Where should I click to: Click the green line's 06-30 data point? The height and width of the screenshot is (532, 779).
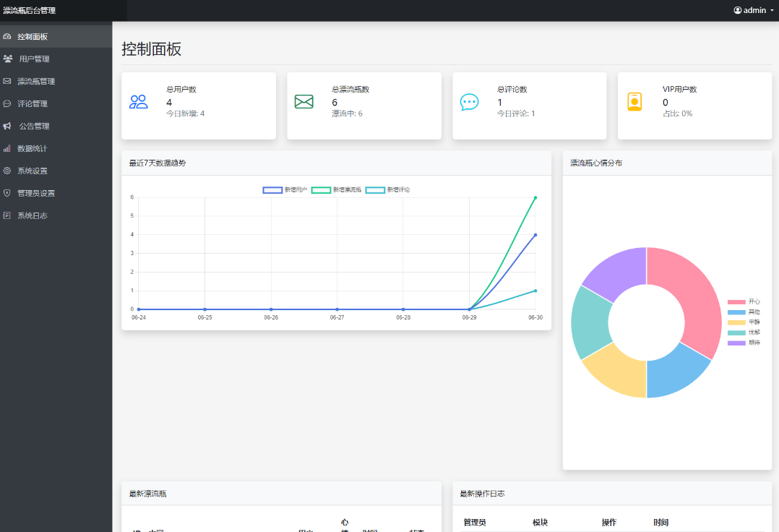click(535, 198)
